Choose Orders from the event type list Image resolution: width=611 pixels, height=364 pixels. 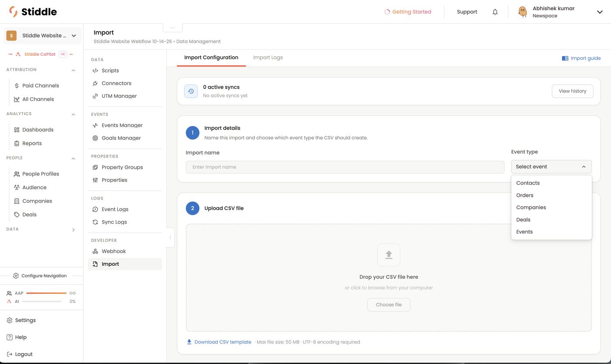(x=551, y=195)
